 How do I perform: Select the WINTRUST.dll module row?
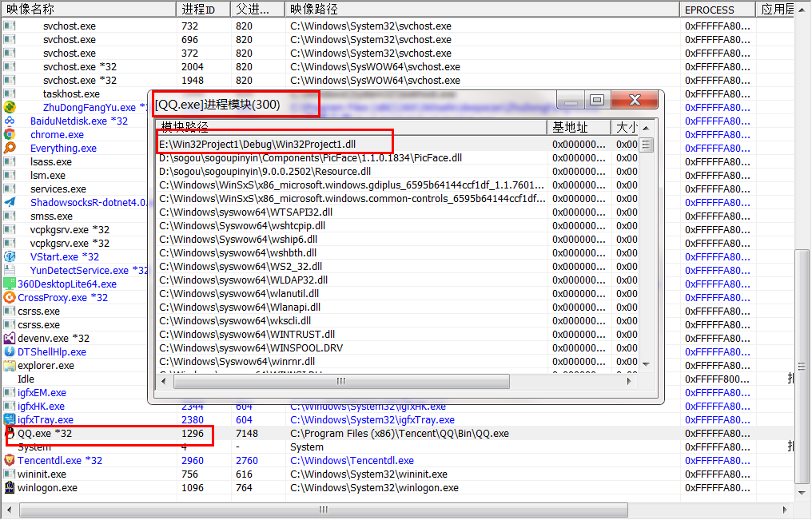click(x=397, y=334)
